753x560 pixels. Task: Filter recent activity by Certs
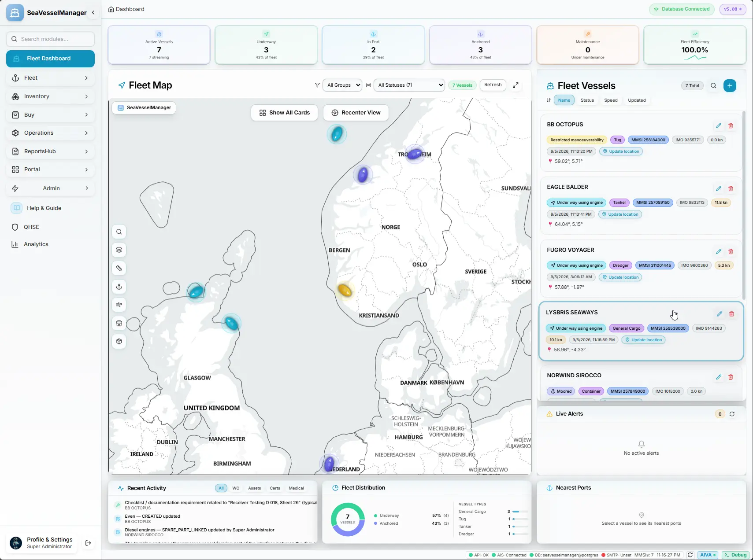[x=275, y=488]
